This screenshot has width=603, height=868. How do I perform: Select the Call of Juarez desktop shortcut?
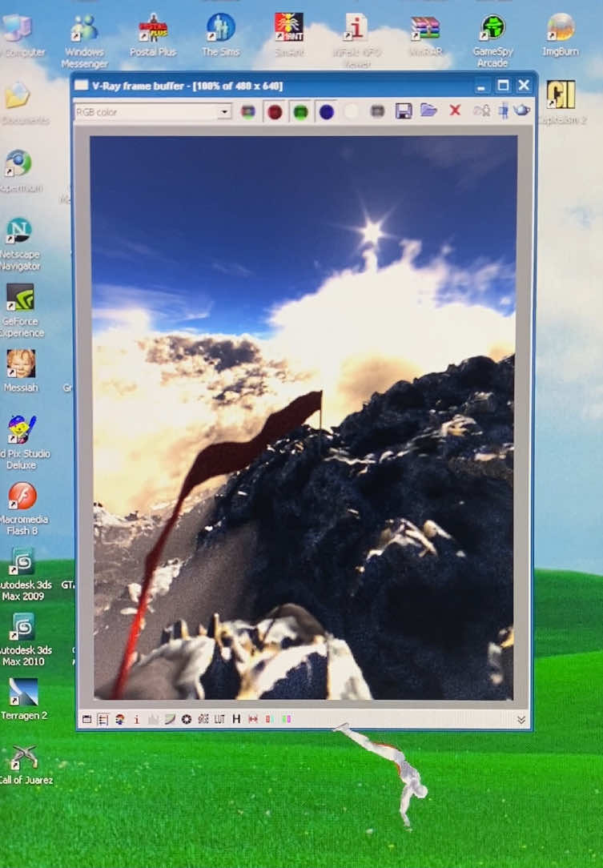[26, 765]
